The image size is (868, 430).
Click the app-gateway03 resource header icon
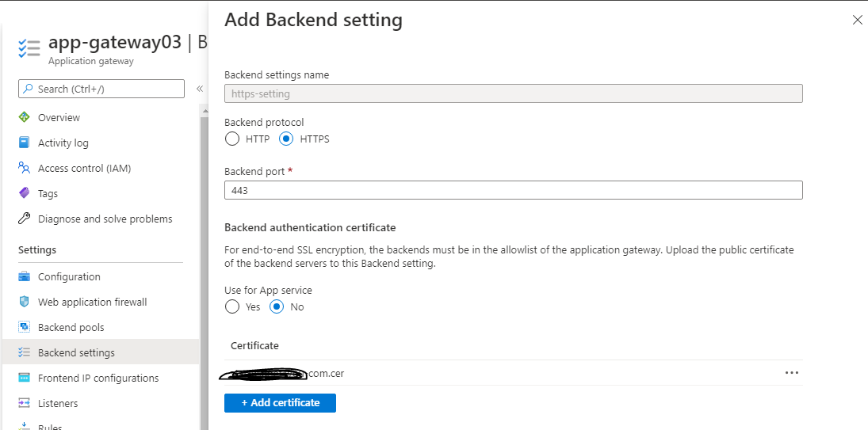[x=29, y=48]
